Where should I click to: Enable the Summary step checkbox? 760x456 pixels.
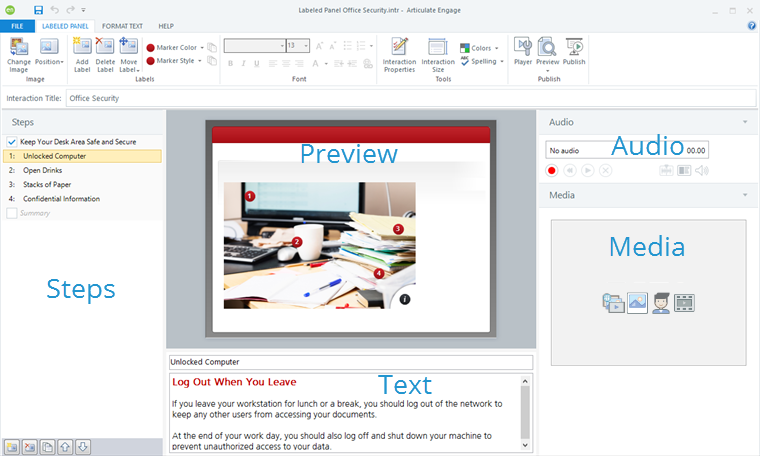point(12,213)
